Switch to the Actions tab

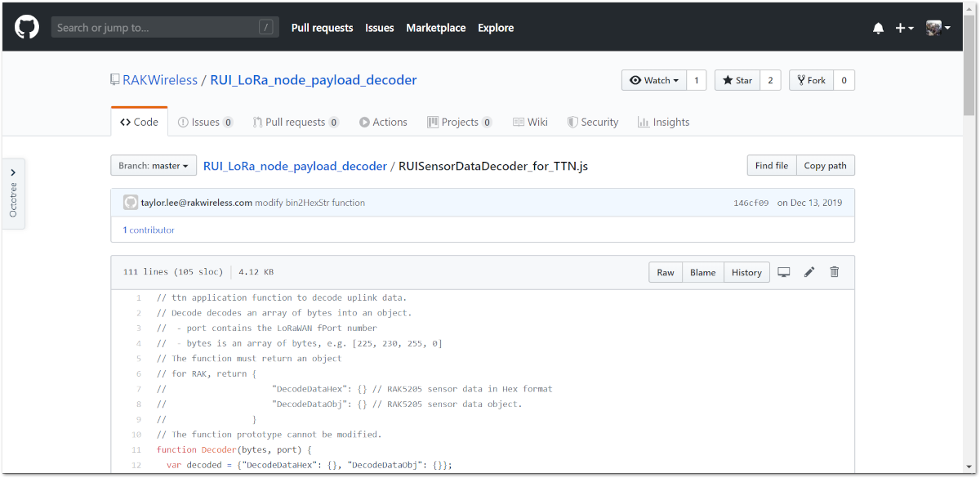383,122
